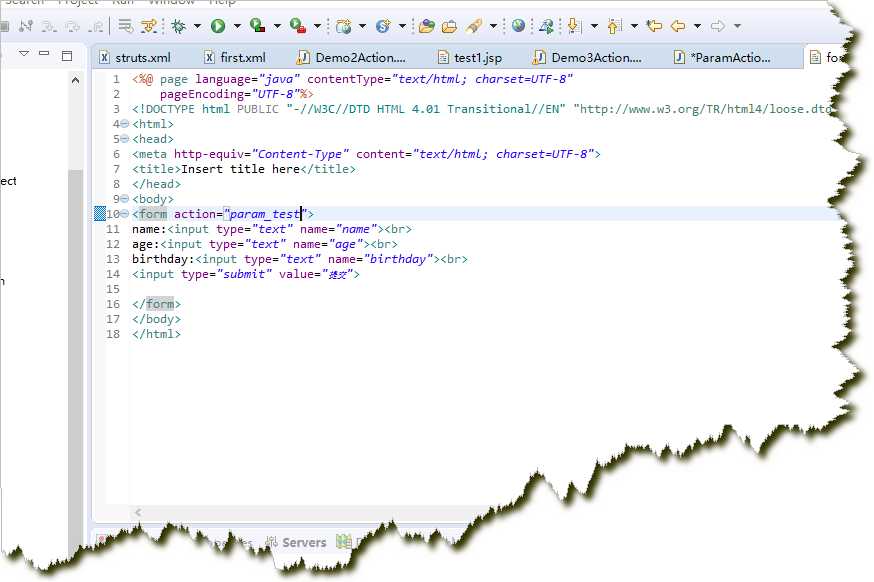874x582 pixels.
Task: Switch to the Demo2Action editor tab
Action: (351, 57)
